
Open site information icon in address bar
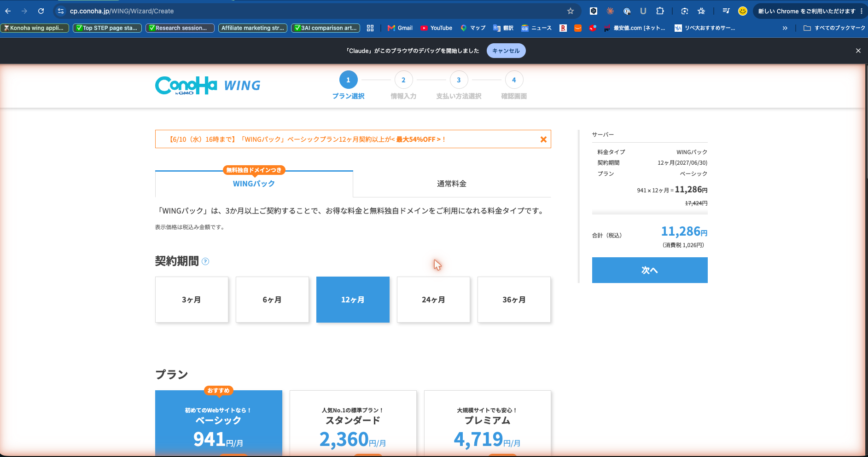point(61,11)
